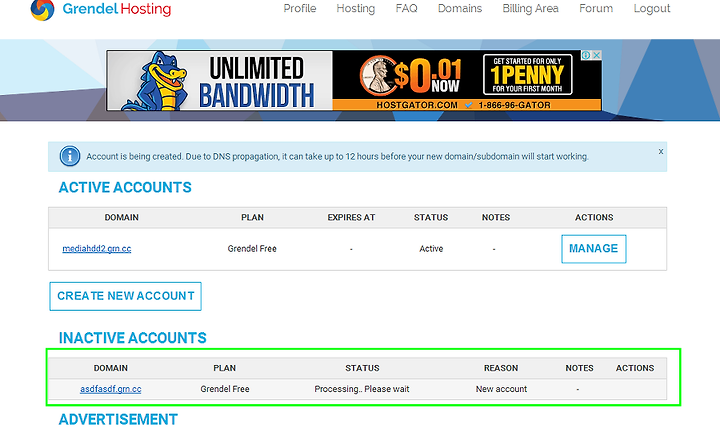Screen dimensions: 720x432
Task: Open the Profile menu item
Action: (300, 8)
